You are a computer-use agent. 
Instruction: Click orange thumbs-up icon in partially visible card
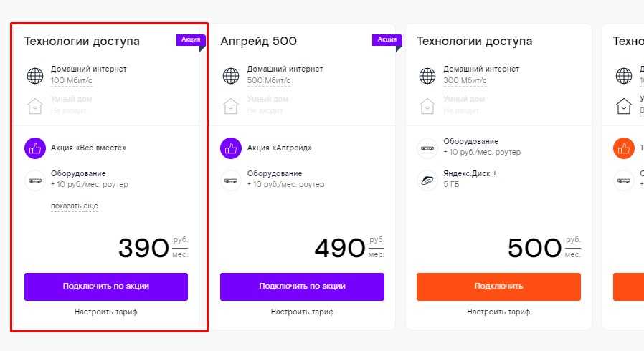tap(623, 148)
